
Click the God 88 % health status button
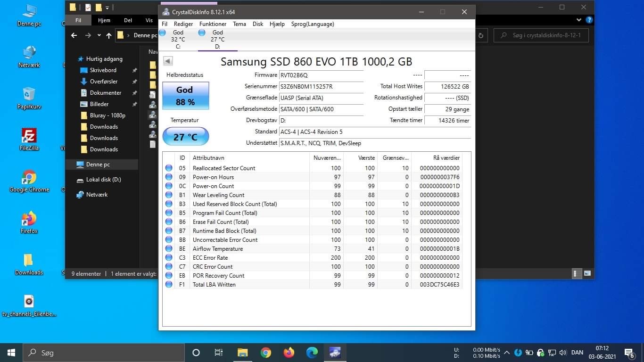click(x=185, y=96)
